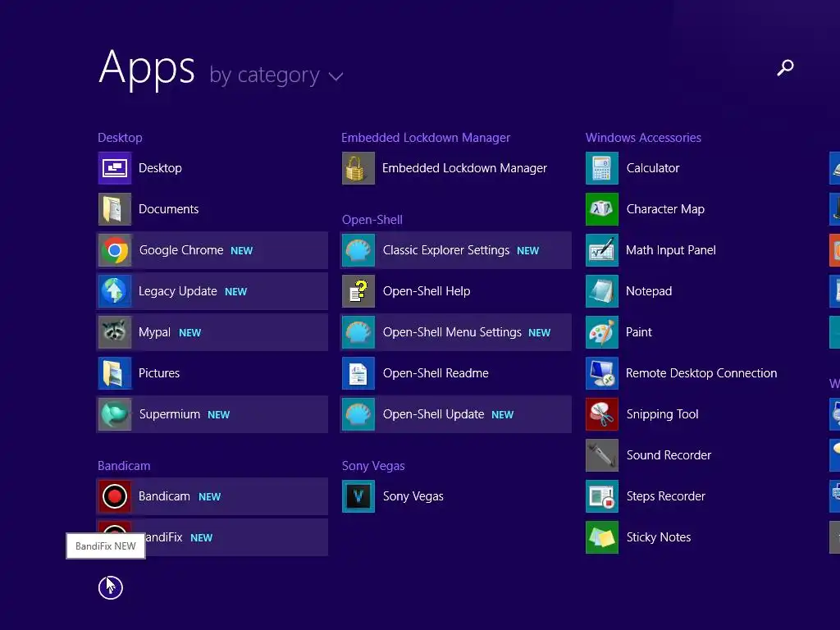This screenshot has width=840, height=630.
Task: Launch the Math Input Panel icon
Action: click(602, 250)
